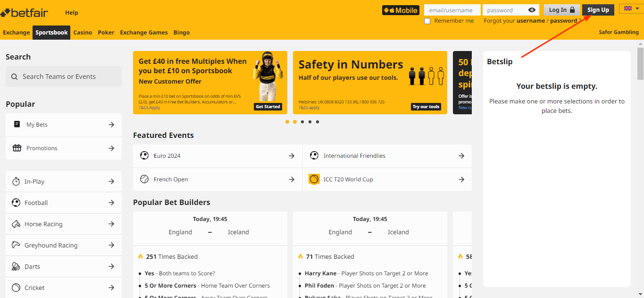Click the My Bets receipt icon
This screenshot has width=644, height=298.
tap(17, 125)
